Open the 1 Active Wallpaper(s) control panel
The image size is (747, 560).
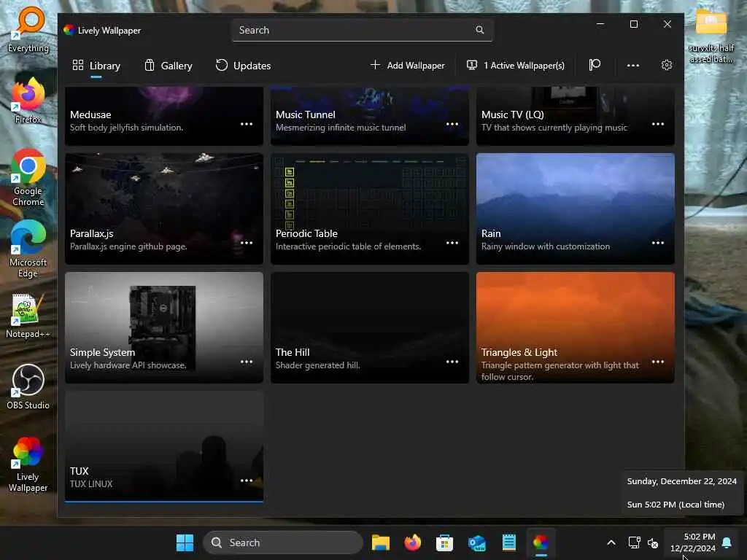coord(516,65)
